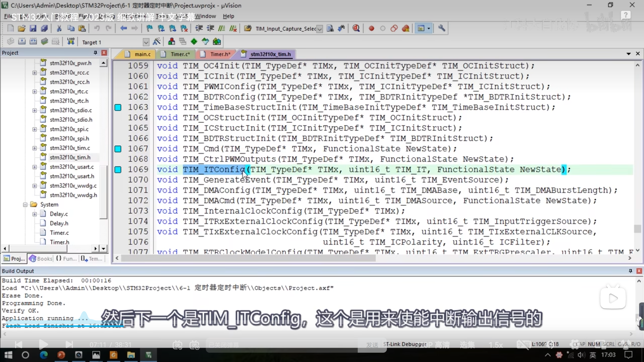
Task: Click the Insert breakpoint red dot icon
Action: [x=371, y=28]
